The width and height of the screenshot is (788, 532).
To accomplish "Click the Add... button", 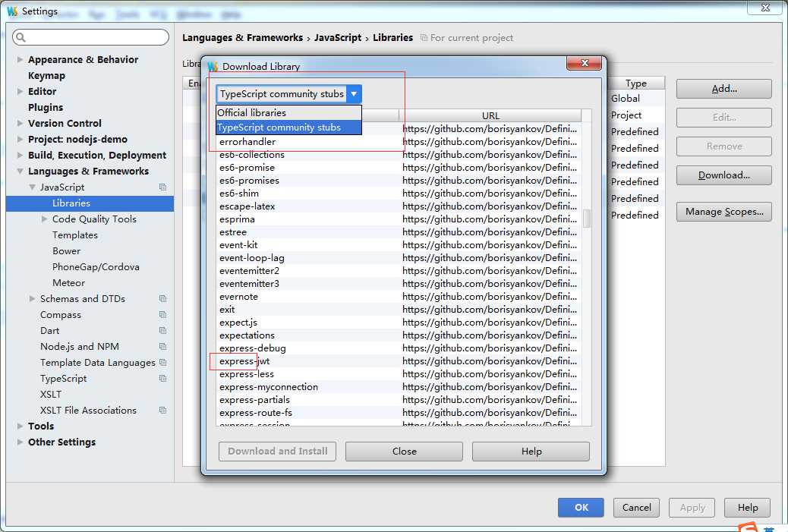I will point(723,89).
